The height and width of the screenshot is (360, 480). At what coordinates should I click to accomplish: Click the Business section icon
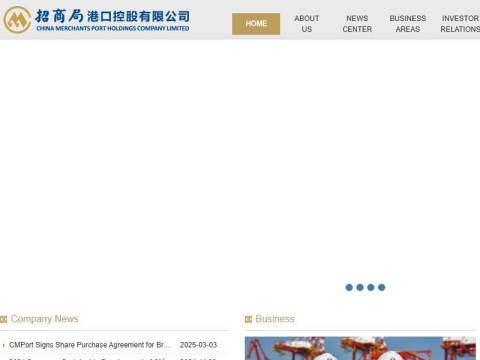point(248,319)
